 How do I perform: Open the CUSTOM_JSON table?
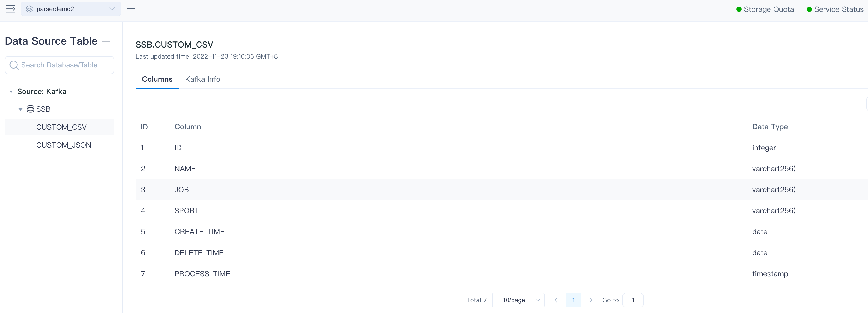tap(64, 145)
